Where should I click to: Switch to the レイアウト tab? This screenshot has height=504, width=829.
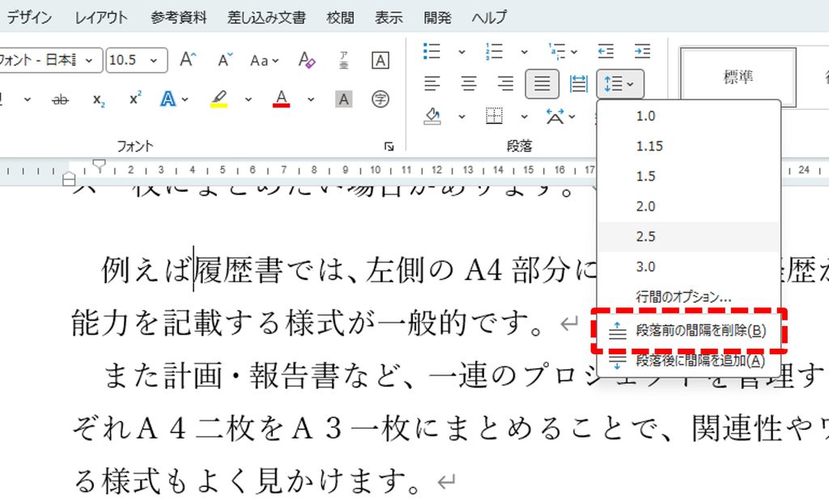point(101,18)
